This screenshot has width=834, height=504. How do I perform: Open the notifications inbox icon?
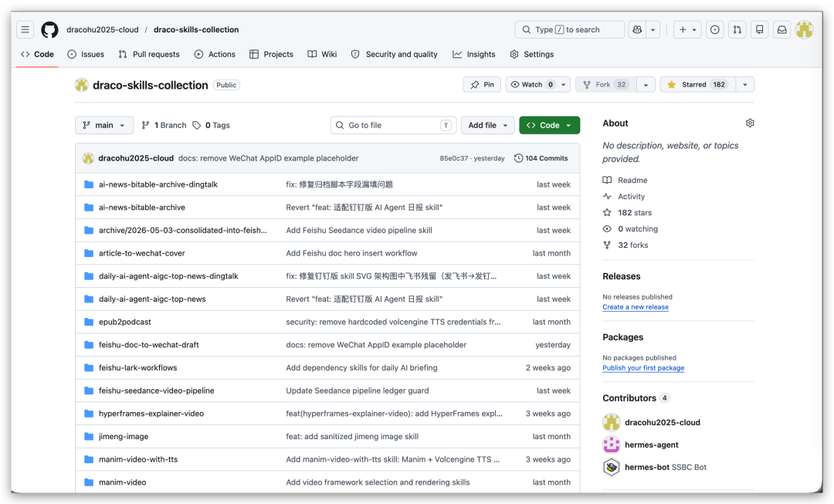coord(781,30)
